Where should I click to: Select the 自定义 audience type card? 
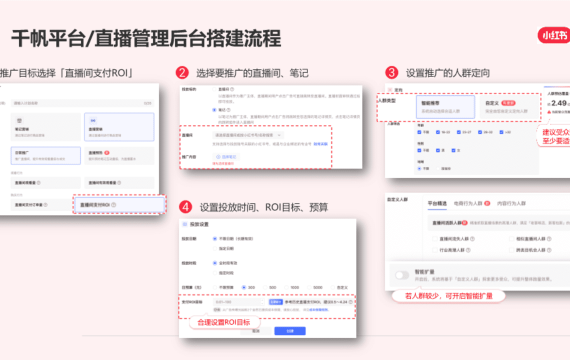click(508, 107)
